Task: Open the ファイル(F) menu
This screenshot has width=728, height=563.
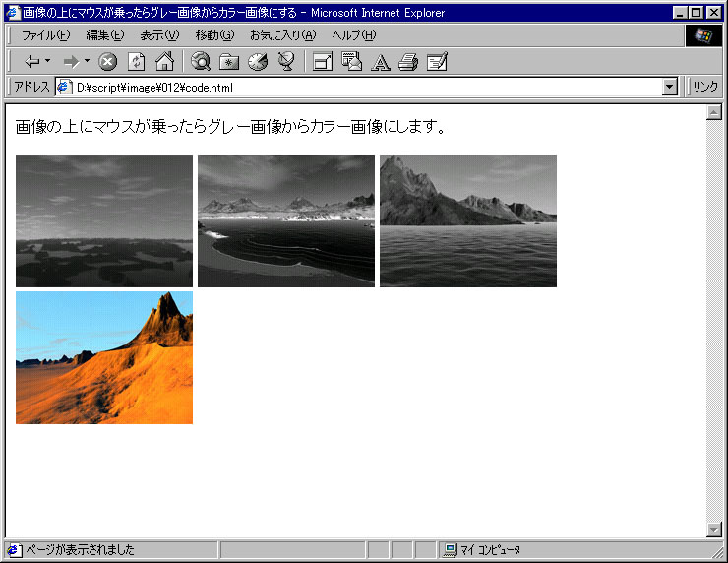Action: click(45, 35)
